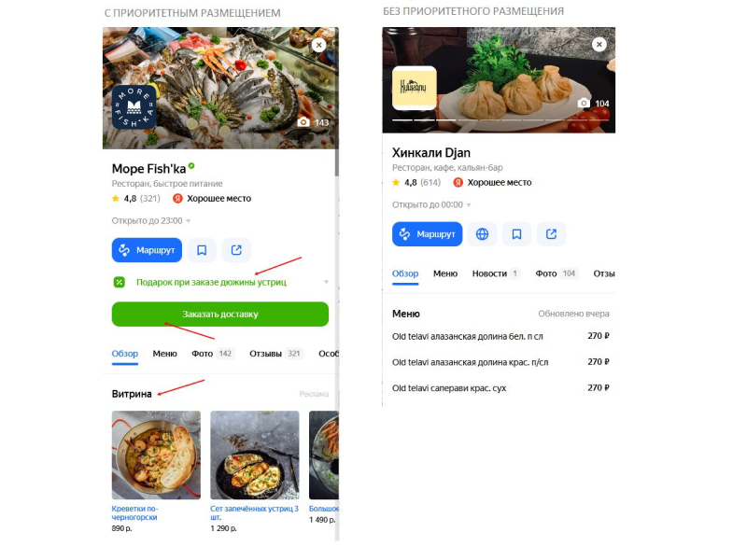Expand the oyster gift promo offer
This screenshot has width=747, height=560.
click(220, 283)
